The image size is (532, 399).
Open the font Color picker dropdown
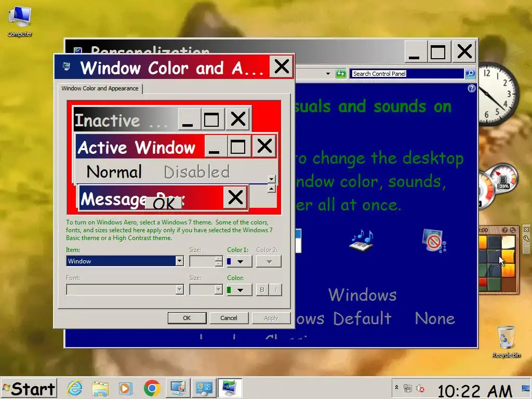tap(239, 290)
